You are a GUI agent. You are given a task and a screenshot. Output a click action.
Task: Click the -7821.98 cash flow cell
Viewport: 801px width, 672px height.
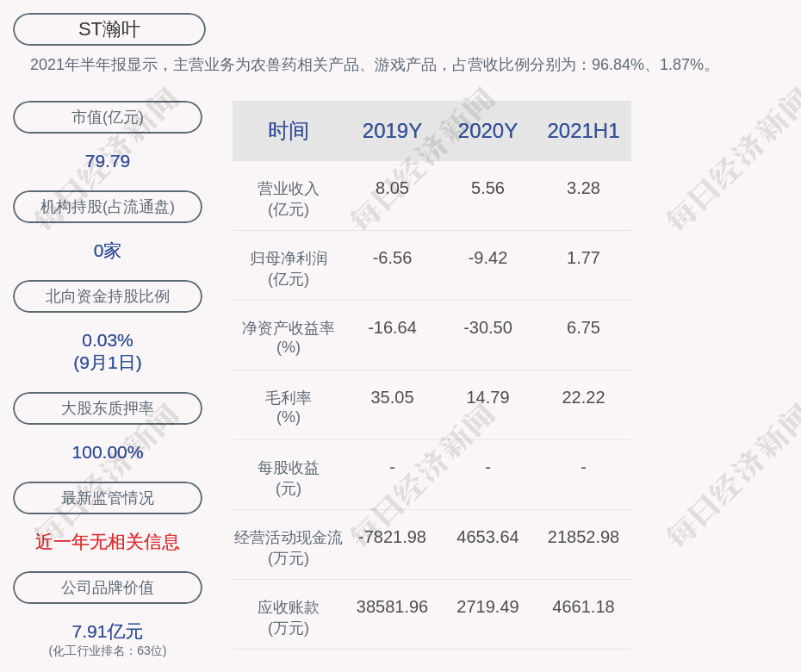[x=392, y=537]
